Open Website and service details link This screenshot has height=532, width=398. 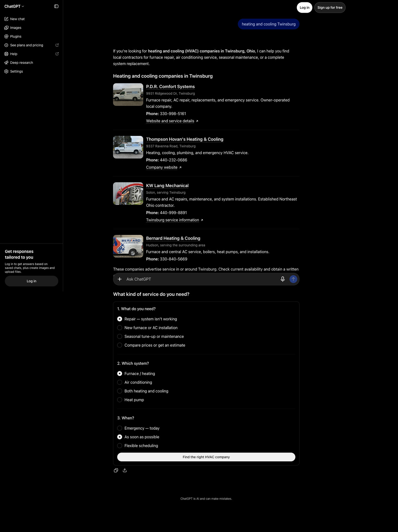coord(172,121)
